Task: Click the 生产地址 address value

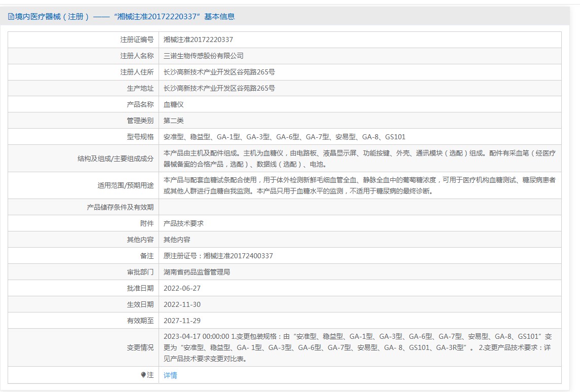Action: (x=219, y=88)
